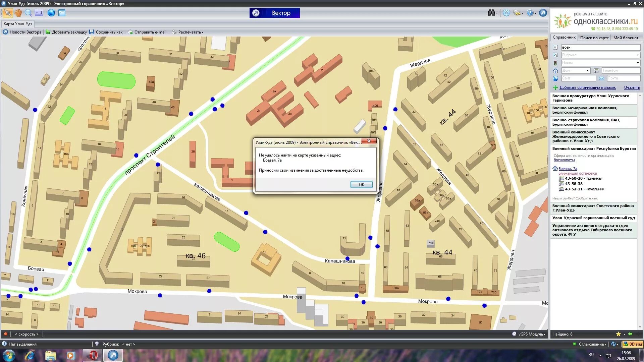The image size is (644, 362).
Task: Expand the Дом dropdown
Action: pos(587,70)
